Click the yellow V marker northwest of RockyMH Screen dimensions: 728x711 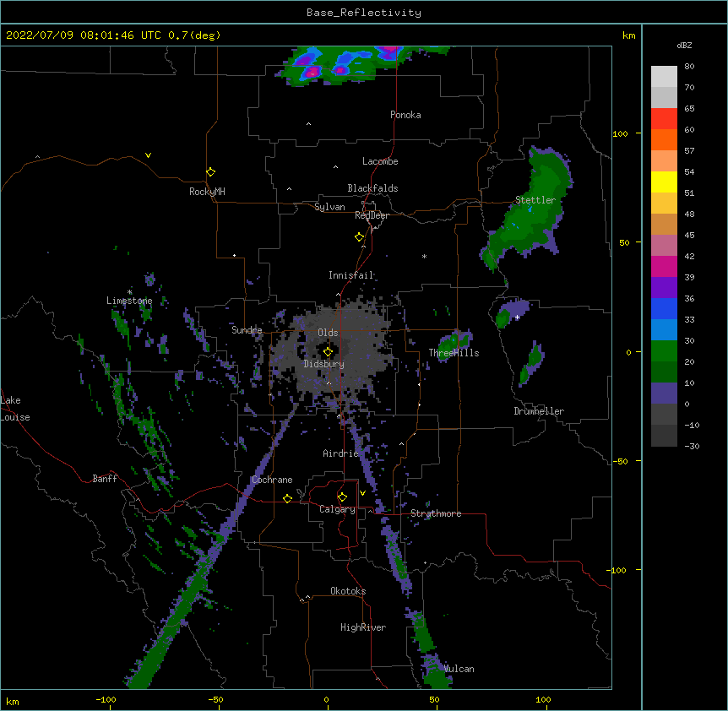(x=148, y=155)
